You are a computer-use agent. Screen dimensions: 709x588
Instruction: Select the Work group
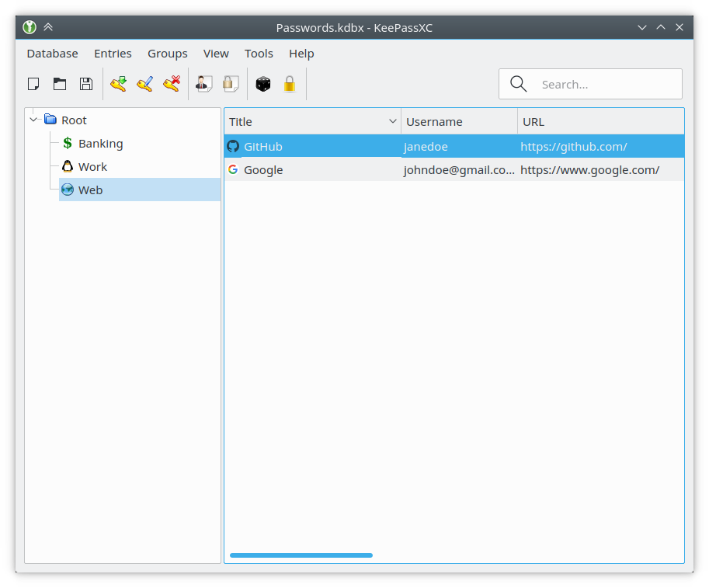(92, 167)
